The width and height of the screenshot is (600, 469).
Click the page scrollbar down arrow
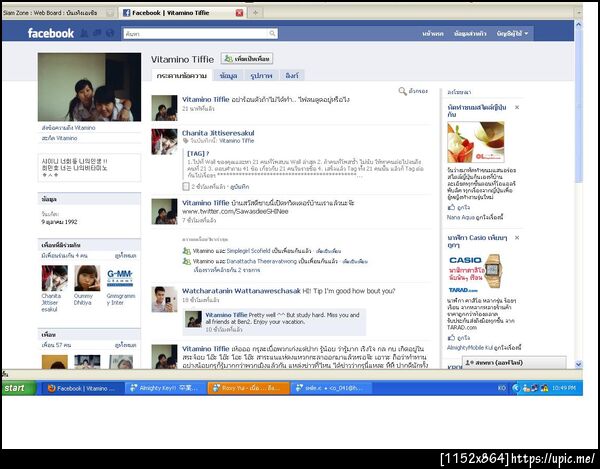[578, 364]
